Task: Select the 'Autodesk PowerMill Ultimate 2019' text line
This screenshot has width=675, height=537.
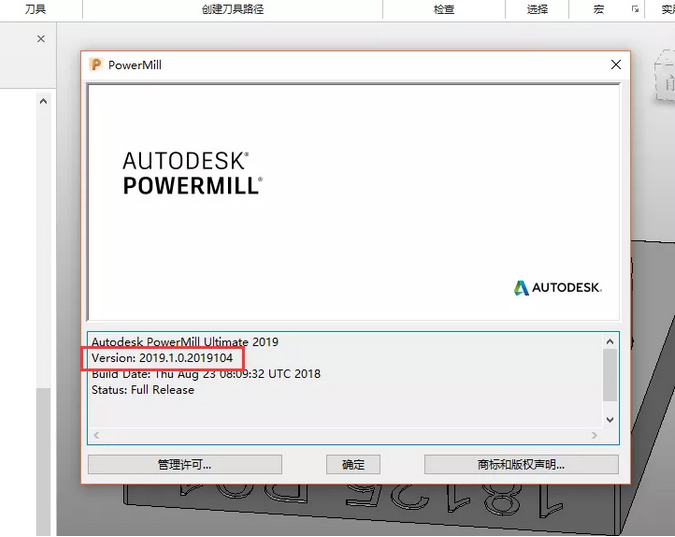Action: (x=185, y=342)
